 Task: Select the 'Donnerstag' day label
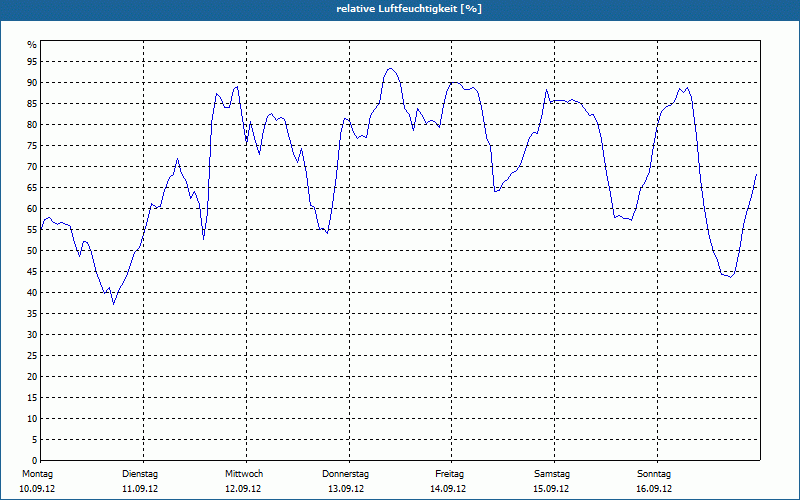345,474
